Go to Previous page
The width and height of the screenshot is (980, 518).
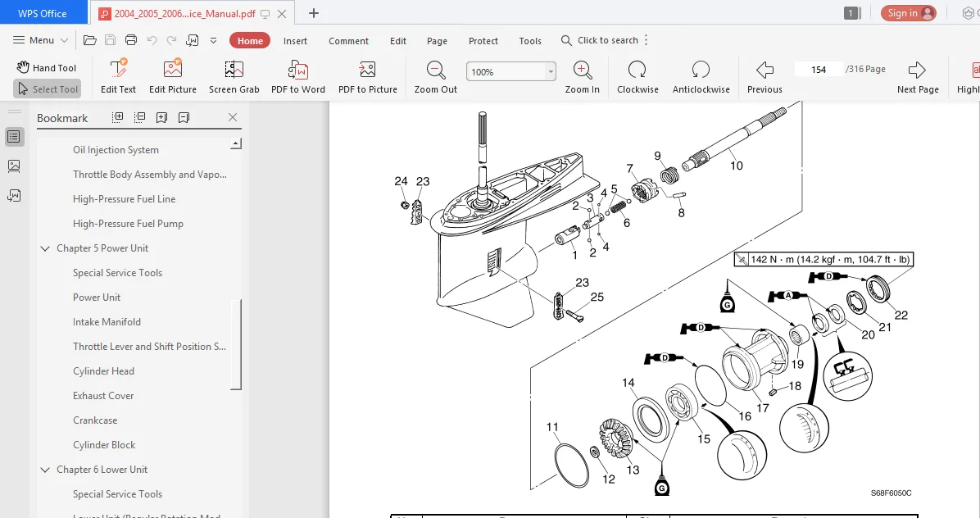pyautogui.click(x=764, y=76)
